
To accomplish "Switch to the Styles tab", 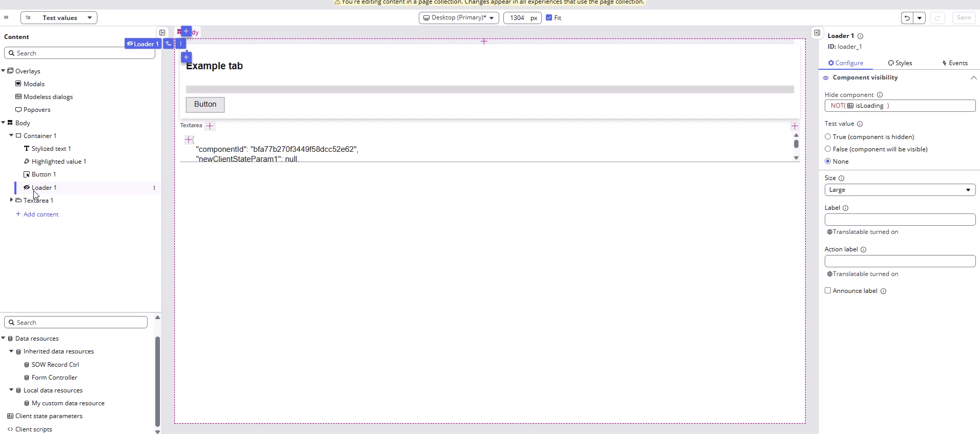I will (900, 63).
